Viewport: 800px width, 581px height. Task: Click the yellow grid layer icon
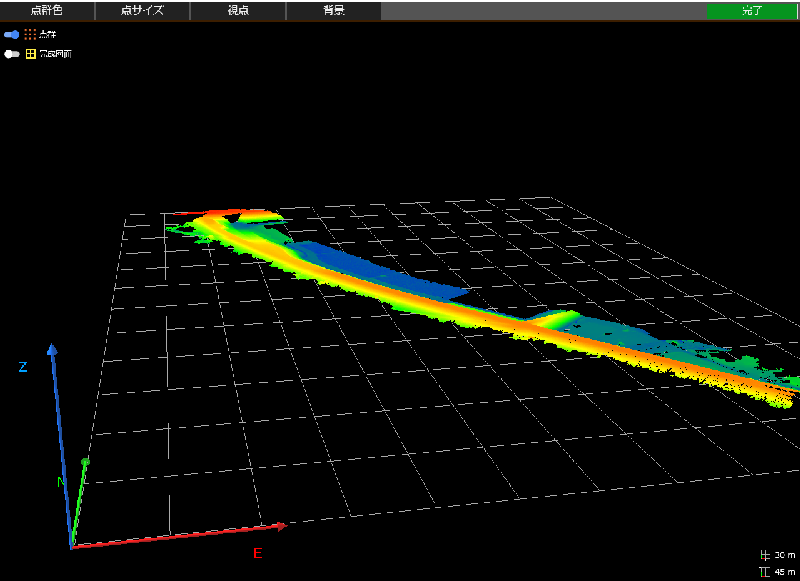coord(30,54)
